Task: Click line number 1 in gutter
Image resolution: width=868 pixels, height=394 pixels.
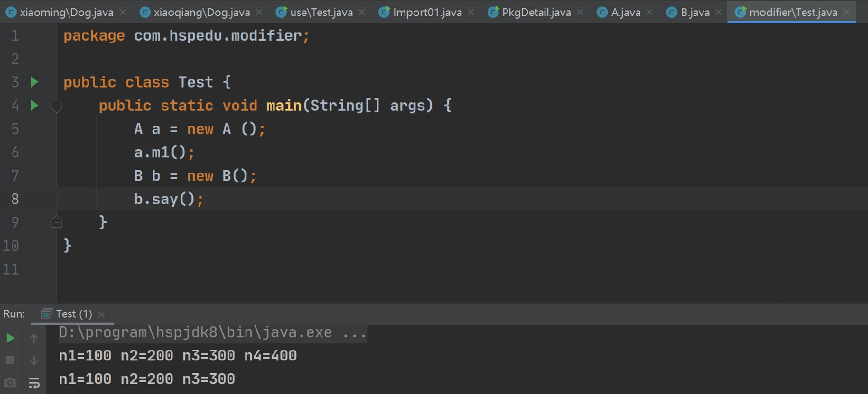Action: coord(15,36)
